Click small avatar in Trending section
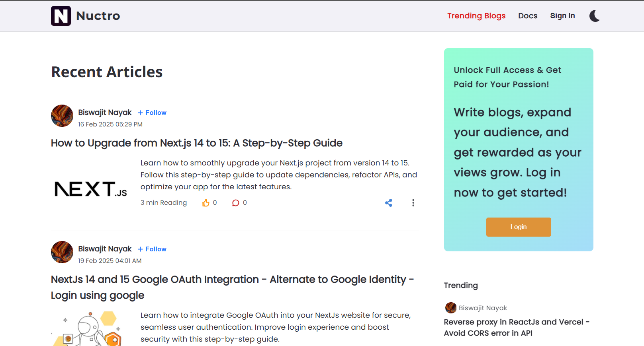The image size is (644, 346). 451,308
